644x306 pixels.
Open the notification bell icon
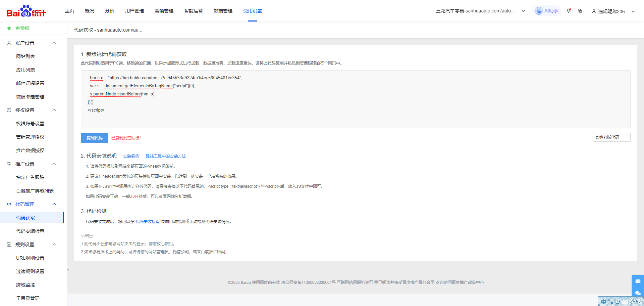(x=569, y=11)
